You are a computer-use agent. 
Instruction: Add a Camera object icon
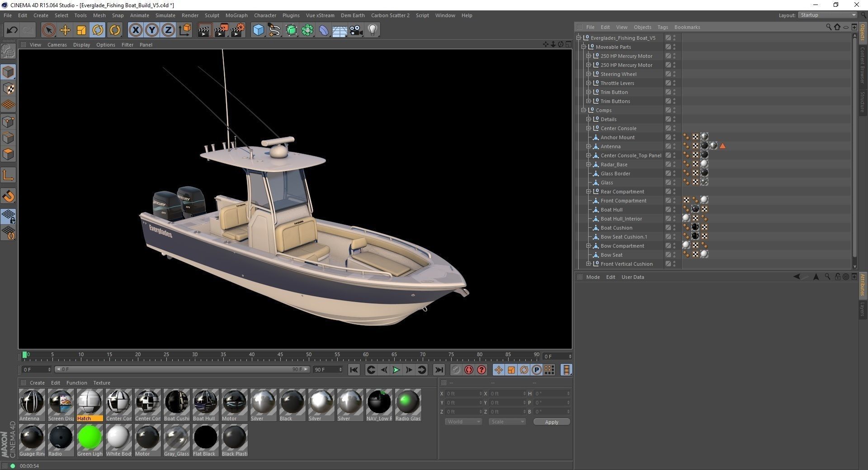(x=356, y=30)
